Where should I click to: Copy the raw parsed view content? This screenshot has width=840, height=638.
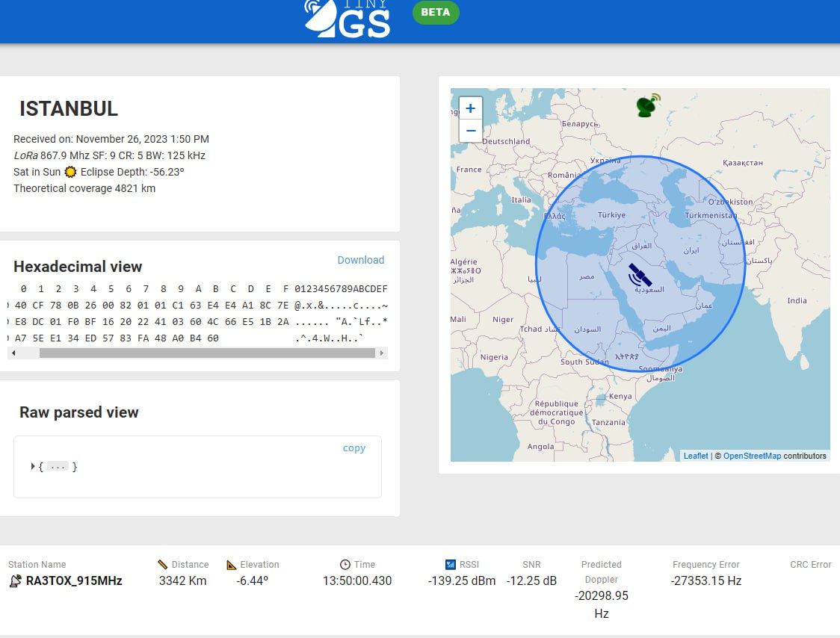[353, 448]
